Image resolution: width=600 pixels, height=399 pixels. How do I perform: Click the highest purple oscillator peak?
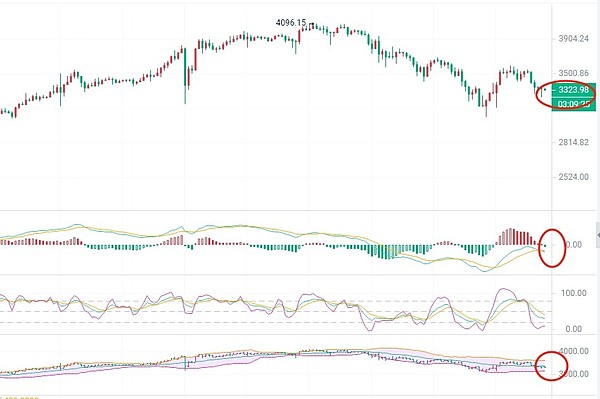pyautogui.click(x=503, y=289)
